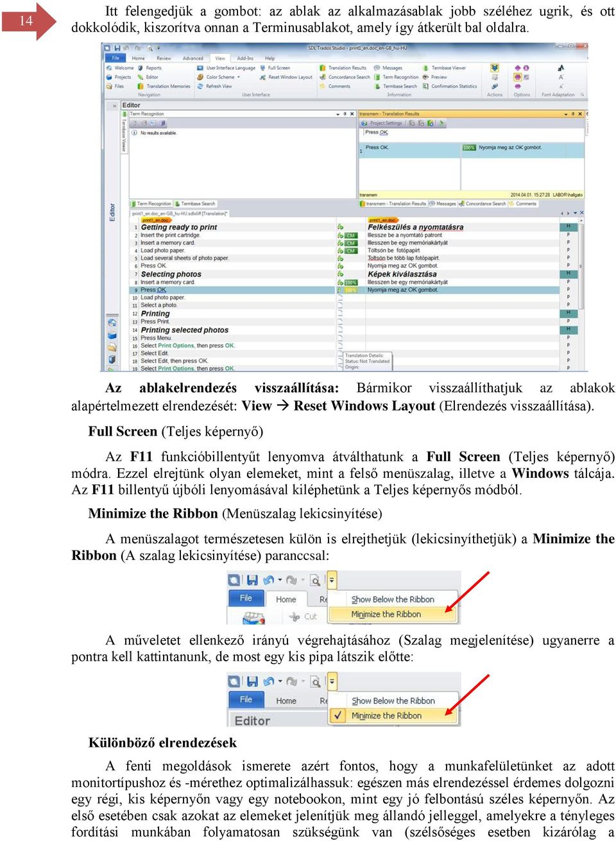Open Reports from the Navigation ribbon group
The image size is (616, 841).
tap(150, 68)
